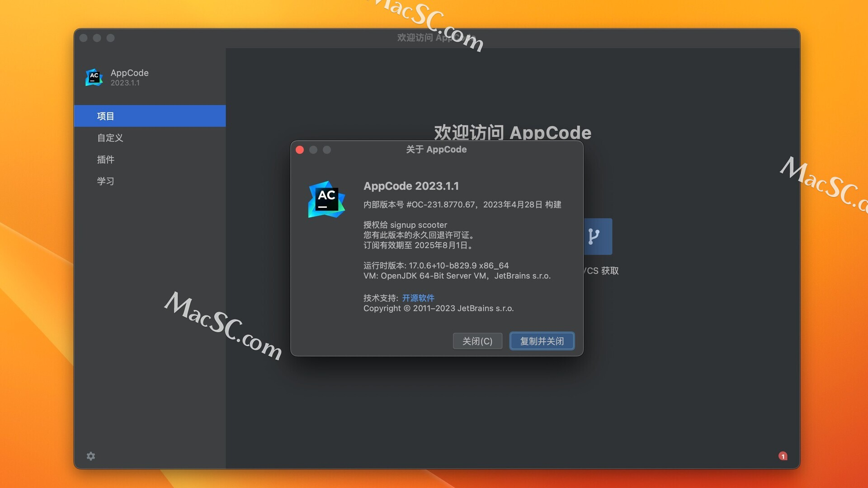Select the 项目 tab in sidebar
Screen dimensions: 868x488
click(150, 116)
